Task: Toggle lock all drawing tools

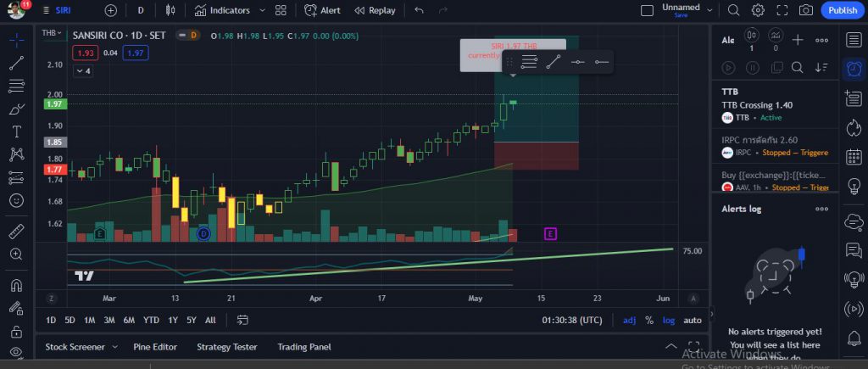Action: coord(17,332)
